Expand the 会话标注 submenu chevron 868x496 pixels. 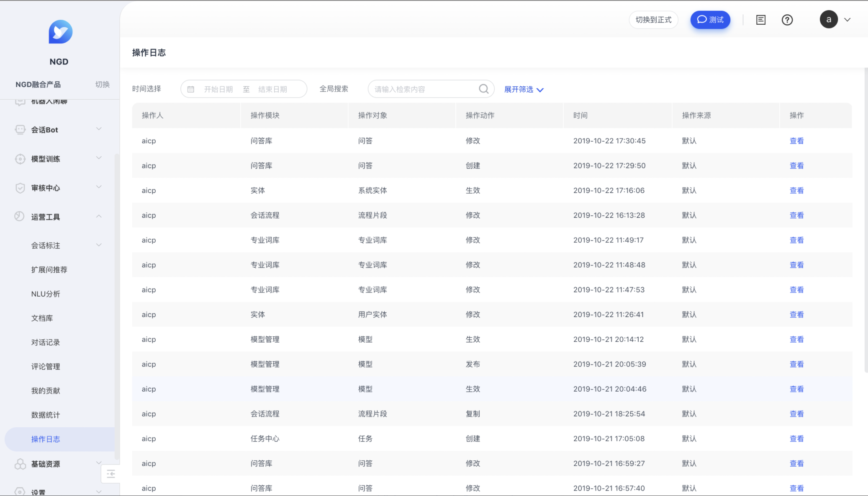99,245
